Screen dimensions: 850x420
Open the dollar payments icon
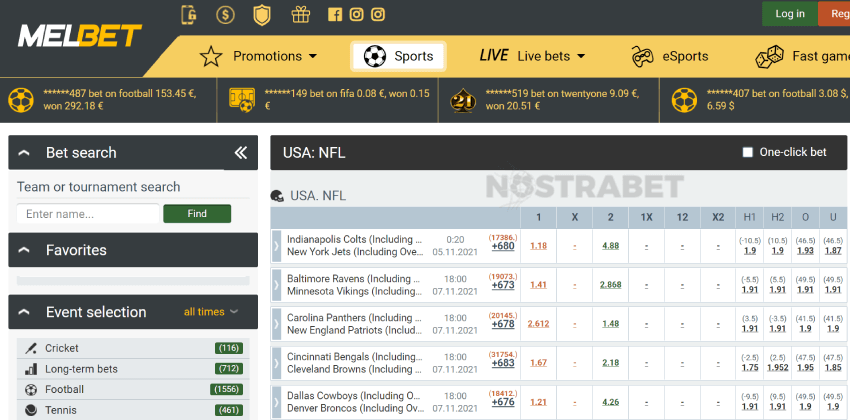[226, 15]
